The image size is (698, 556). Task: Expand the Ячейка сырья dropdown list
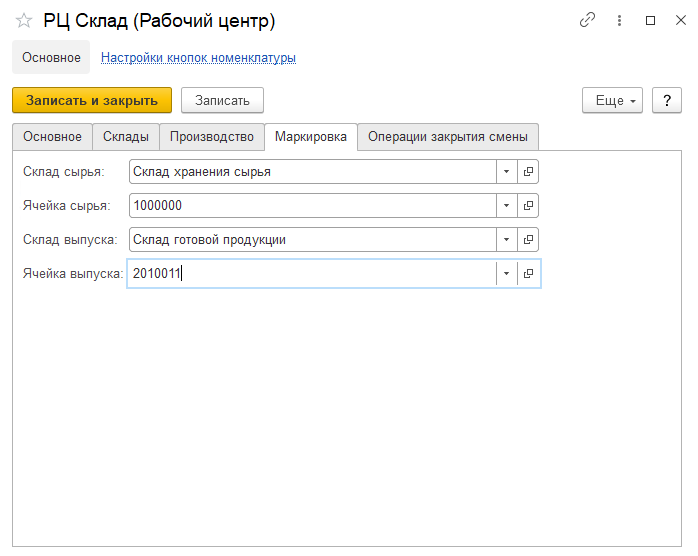(x=506, y=205)
